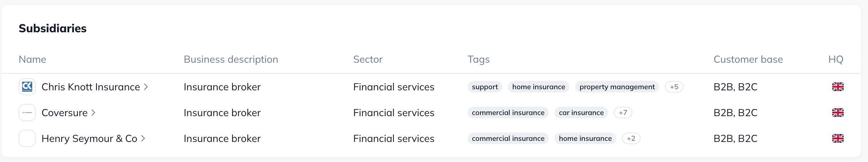The image size is (868, 162).
Task: Click the car insurance tag
Action: tap(581, 113)
